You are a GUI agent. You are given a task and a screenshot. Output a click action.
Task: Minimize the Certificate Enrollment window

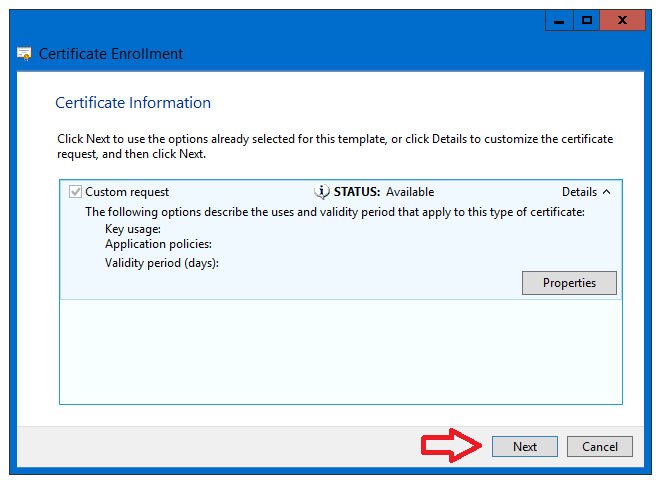click(x=559, y=21)
